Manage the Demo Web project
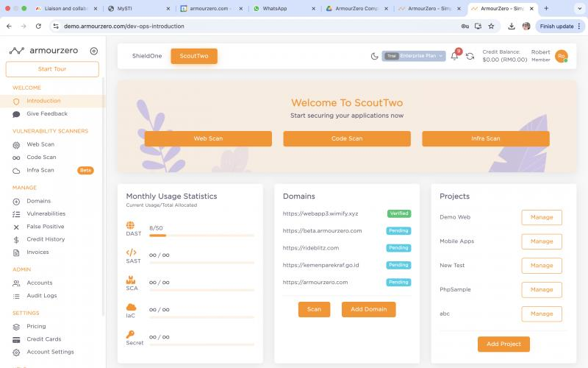The image size is (588, 368). [x=542, y=217]
